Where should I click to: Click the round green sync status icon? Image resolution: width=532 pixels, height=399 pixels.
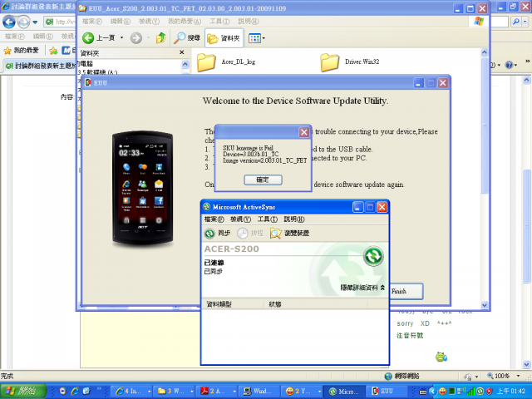click(x=373, y=256)
